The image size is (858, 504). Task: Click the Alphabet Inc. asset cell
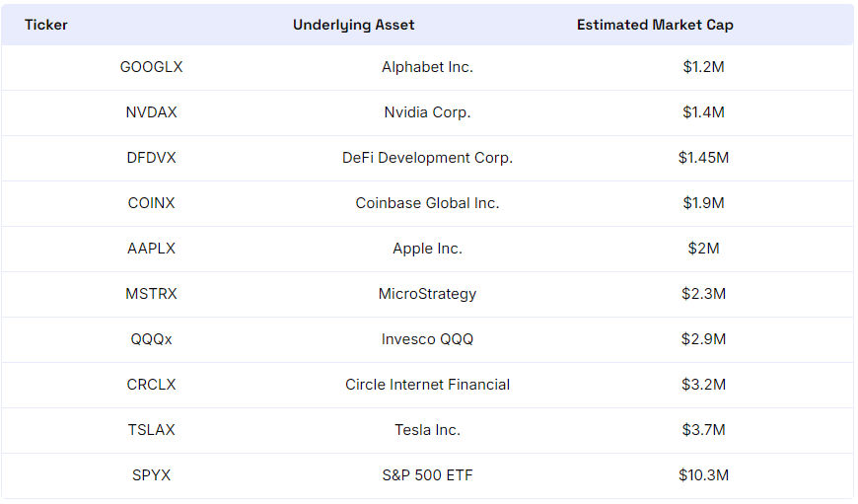pos(427,67)
